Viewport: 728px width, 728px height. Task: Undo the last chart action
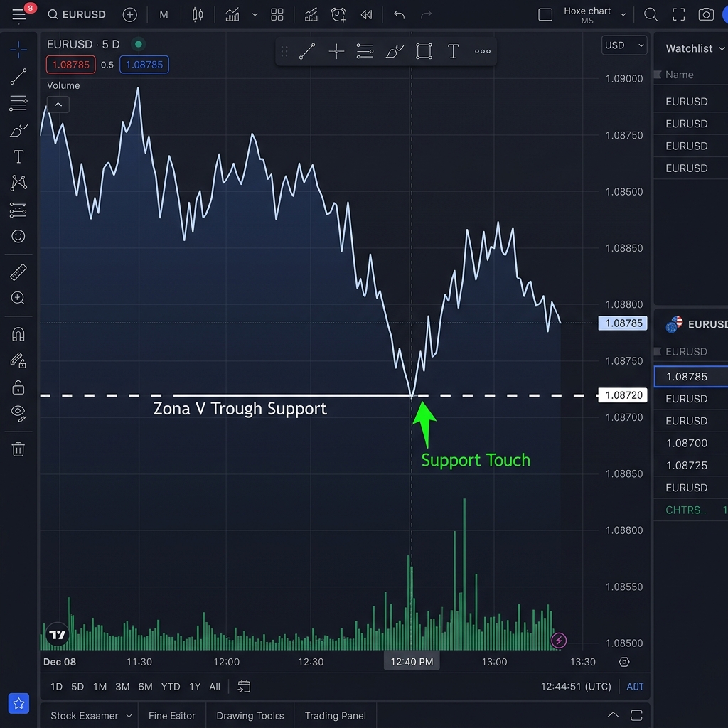400,15
